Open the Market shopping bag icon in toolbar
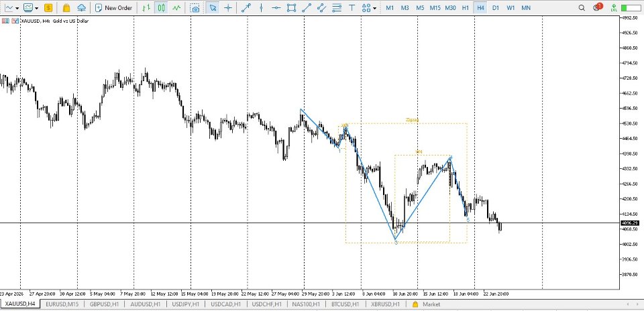 66,7
